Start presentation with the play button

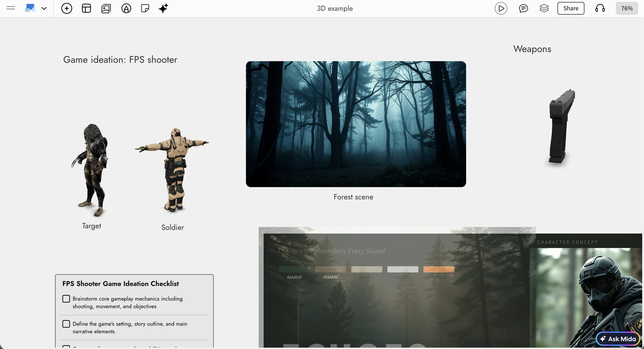(501, 8)
